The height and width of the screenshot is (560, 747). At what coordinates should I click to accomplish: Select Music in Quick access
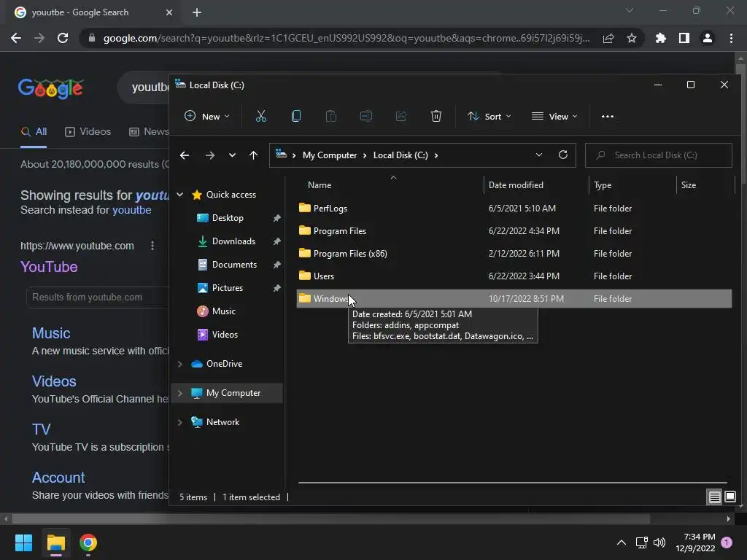223,311
